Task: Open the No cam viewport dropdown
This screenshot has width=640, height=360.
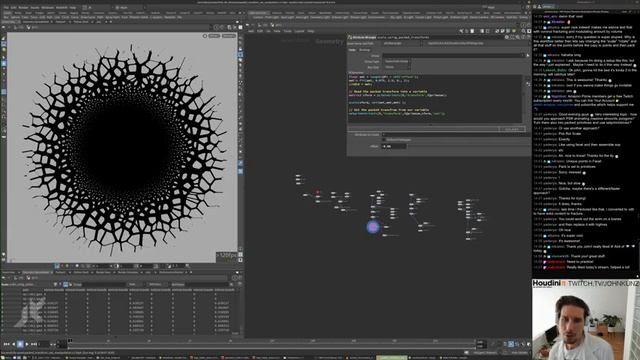Action: point(229,36)
